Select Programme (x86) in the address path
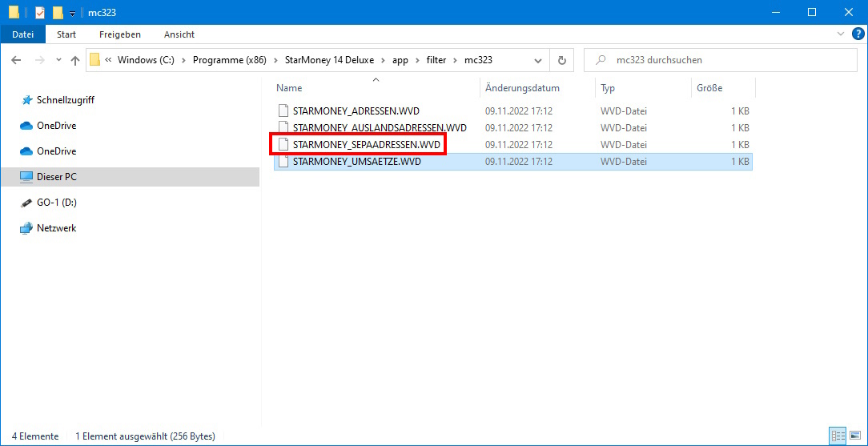868x446 pixels. pos(229,60)
